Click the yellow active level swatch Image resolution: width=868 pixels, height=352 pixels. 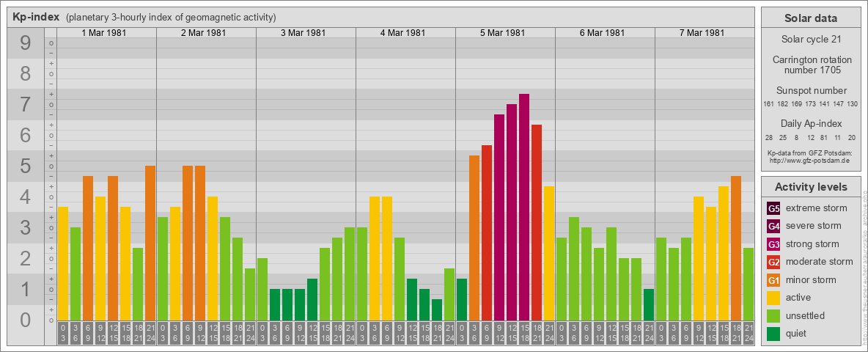click(x=773, y=298)
